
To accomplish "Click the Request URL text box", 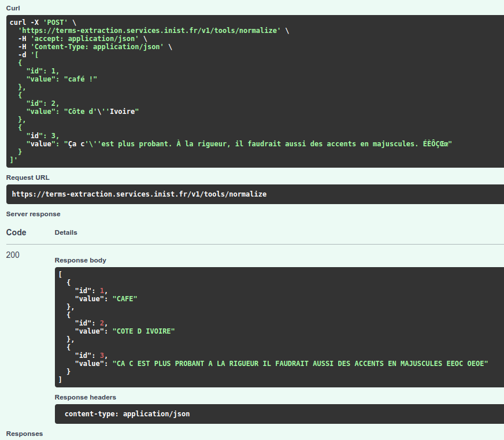I will tap(254, 194).
